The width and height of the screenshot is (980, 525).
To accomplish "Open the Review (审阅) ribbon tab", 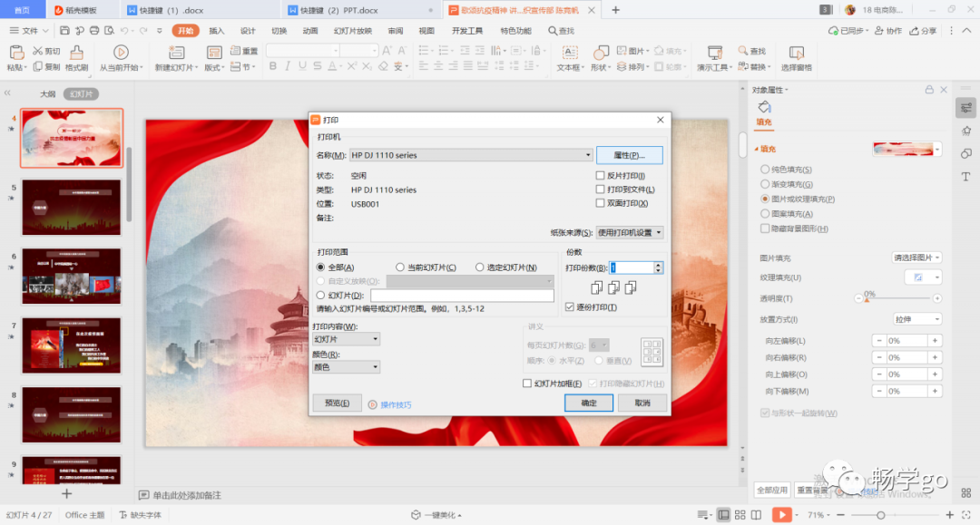I will coord(395,31).
